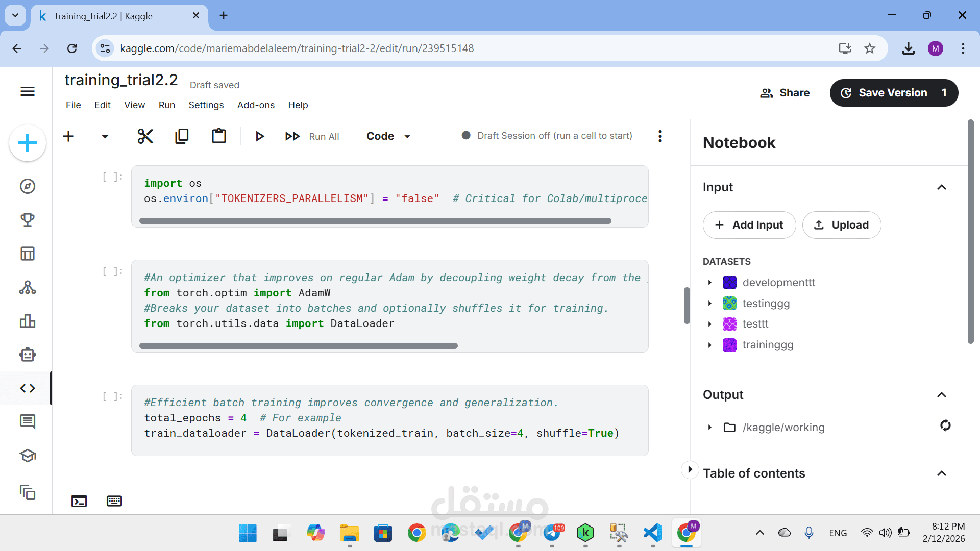
Task: Open the console terminal icon at bottom
Action: [x=79, y=501]
